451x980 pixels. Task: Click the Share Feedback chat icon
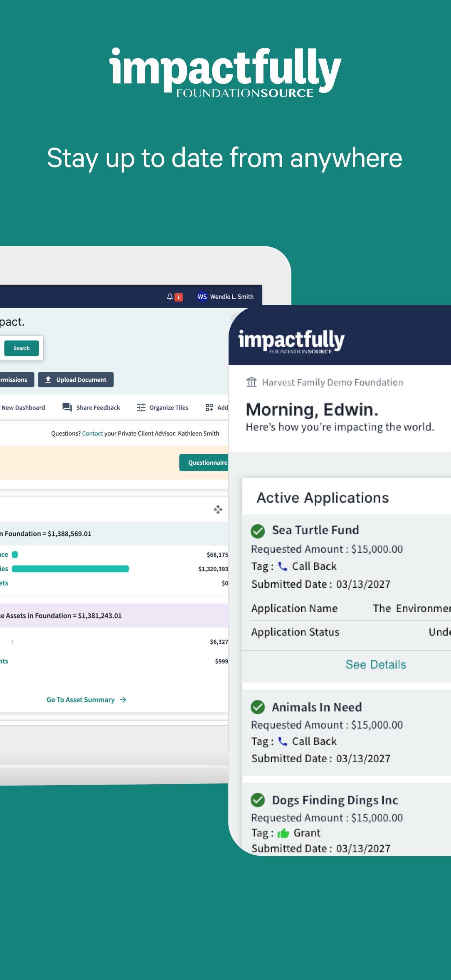click(67, 407)
